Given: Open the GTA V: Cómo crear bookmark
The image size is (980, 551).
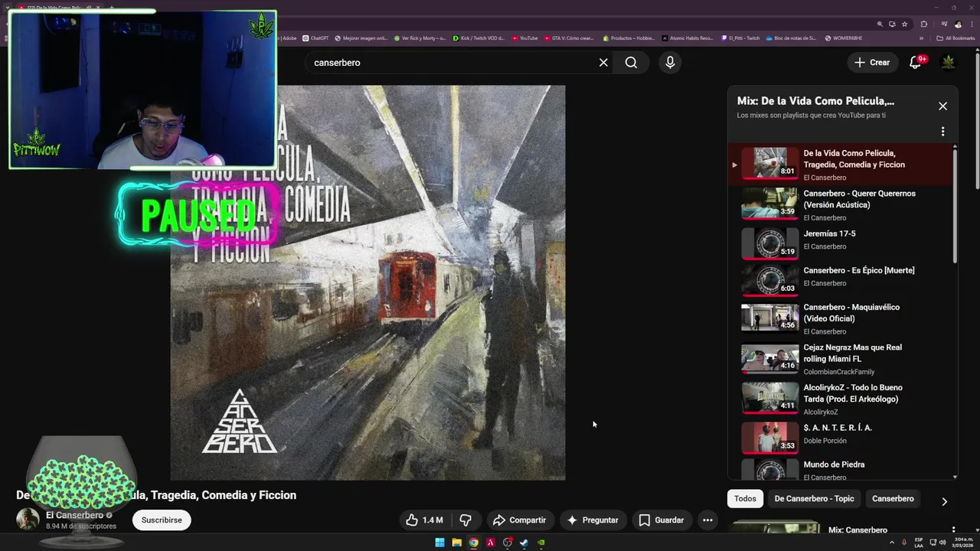Looking at the screenshot, I should click(x=569, y=38).
